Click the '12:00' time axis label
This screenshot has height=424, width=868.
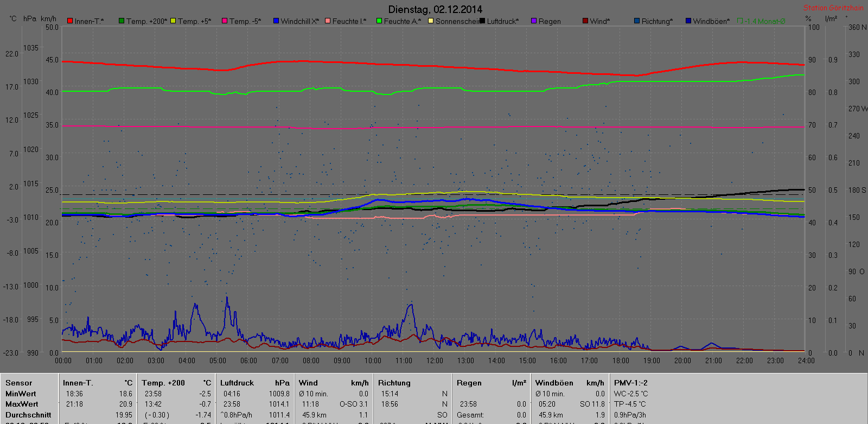435,360
